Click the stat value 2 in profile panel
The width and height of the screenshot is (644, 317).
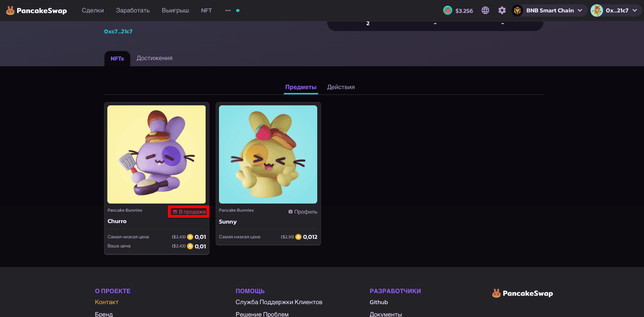(368, 23)
